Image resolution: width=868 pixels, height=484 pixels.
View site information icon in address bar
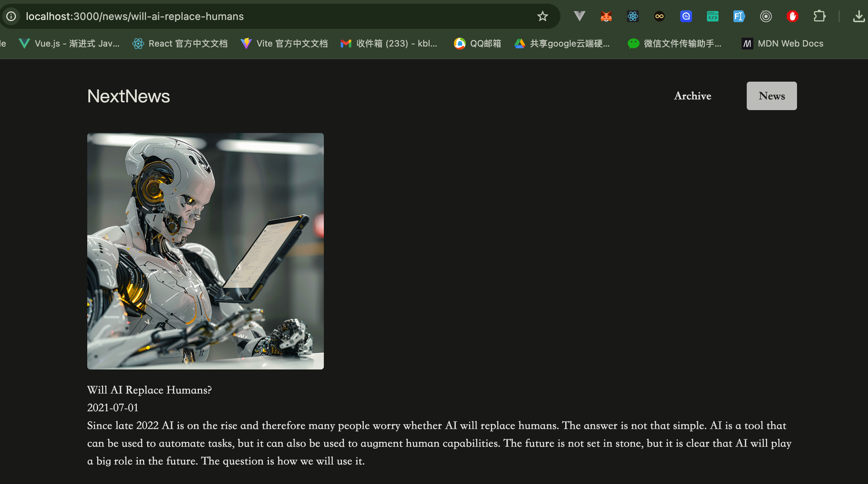tap(11, 16)
